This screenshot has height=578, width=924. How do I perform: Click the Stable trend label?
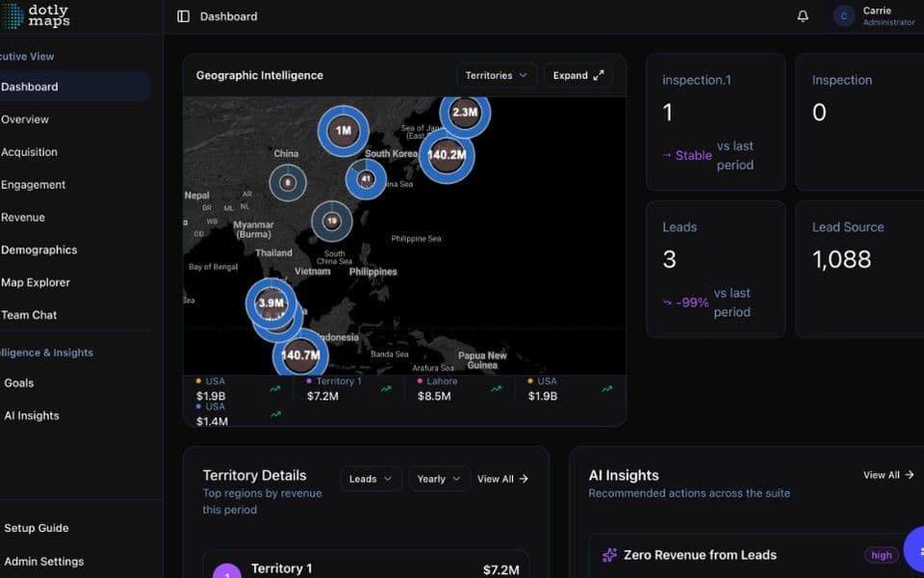click(x=693, y=156)
